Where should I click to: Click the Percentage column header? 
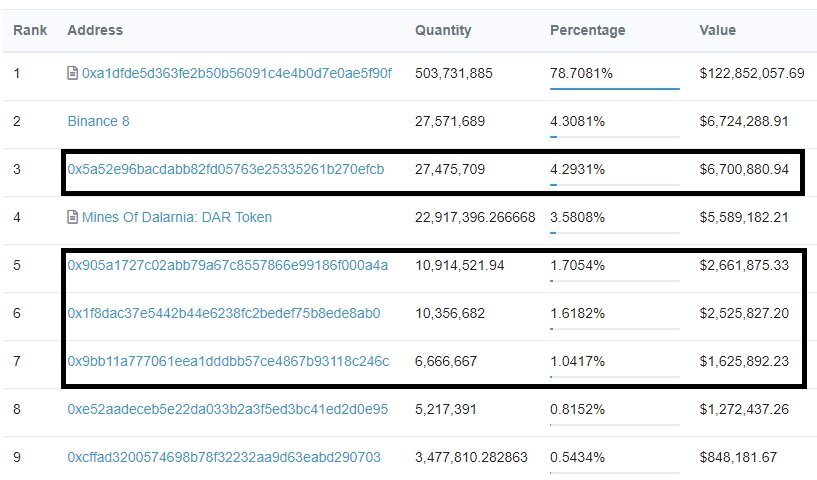click(x=587, y=30)
